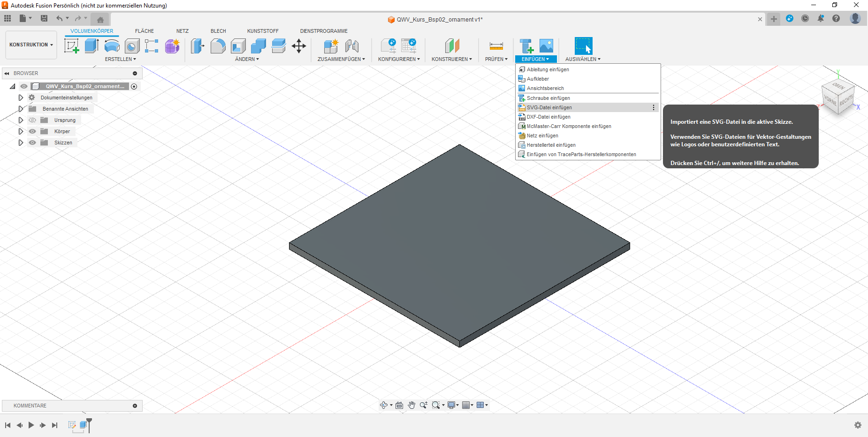Hide the Körper folder
868x437 pixels.
tap(32, 131)
